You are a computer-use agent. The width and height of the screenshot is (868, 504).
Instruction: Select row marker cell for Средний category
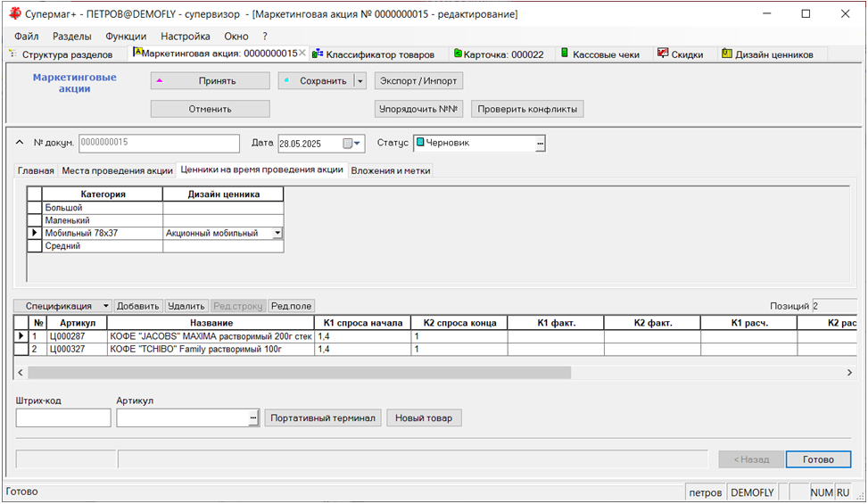[34, 246]
